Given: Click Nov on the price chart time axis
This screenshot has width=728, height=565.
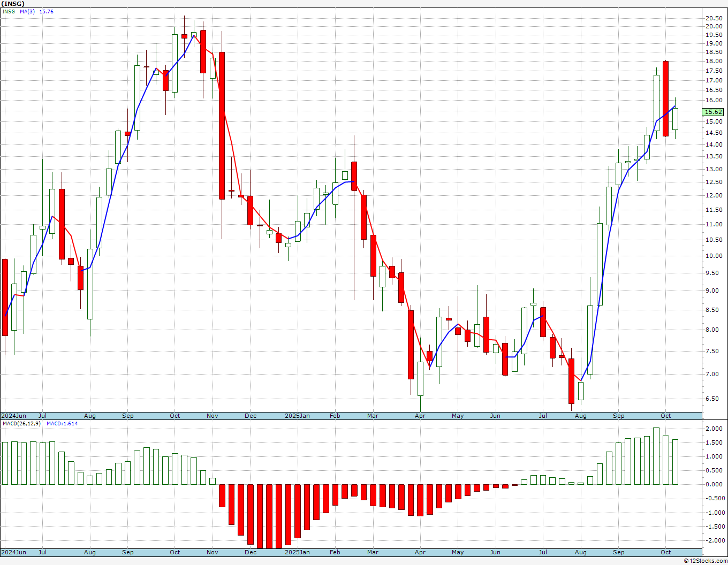Looking at the screenshot, I should point(213,416).
